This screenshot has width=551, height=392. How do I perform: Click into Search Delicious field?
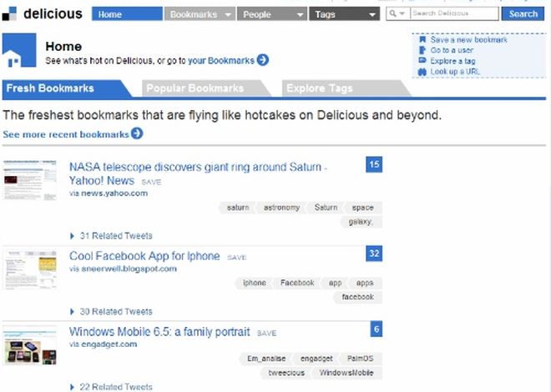454,13
